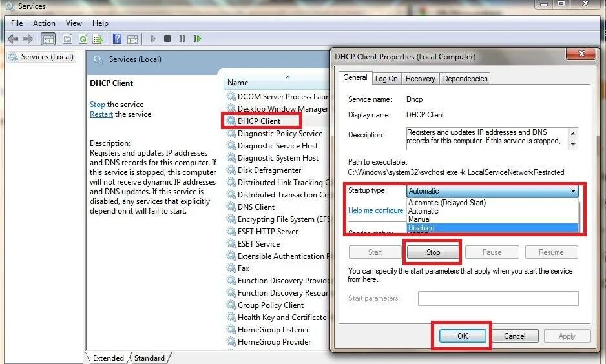This screenshot has width=606, height=364.
Task: Switch to the Standard view tab
Action: 149,358
